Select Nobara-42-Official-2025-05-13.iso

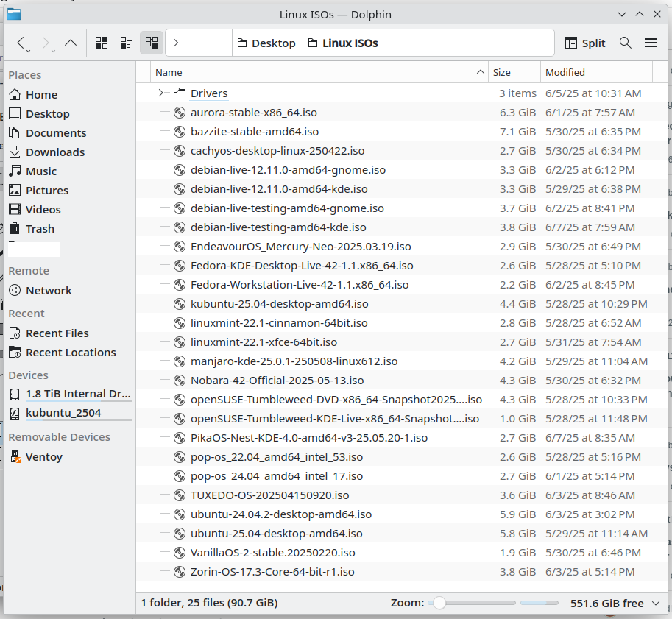pyautogui.click(x=277, y=381)
